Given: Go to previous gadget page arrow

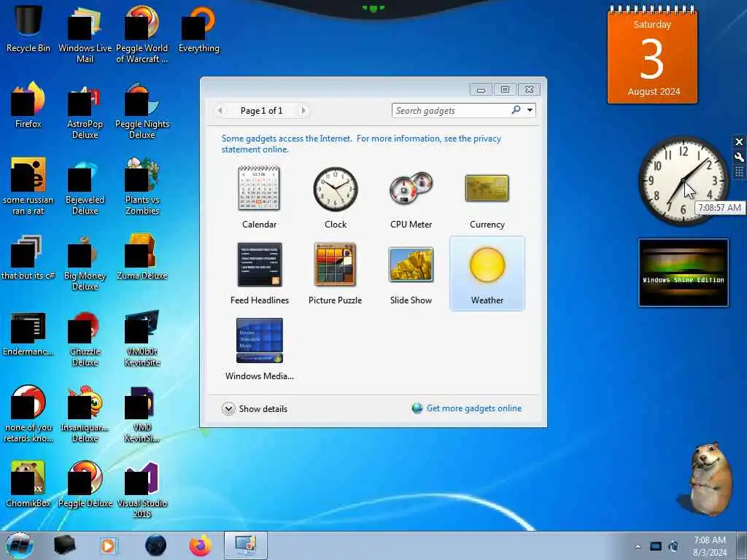Looking at the screenshot, I should 220,111.
